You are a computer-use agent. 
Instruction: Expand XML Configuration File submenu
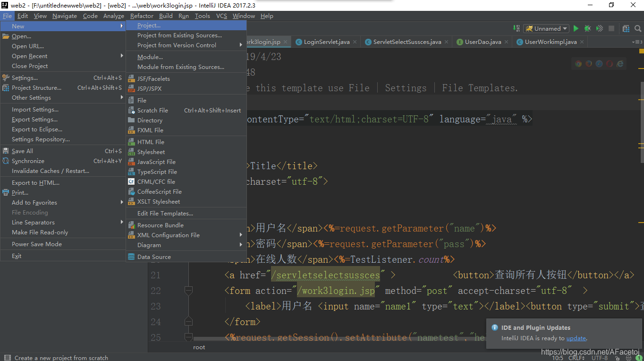click(186, 235)
